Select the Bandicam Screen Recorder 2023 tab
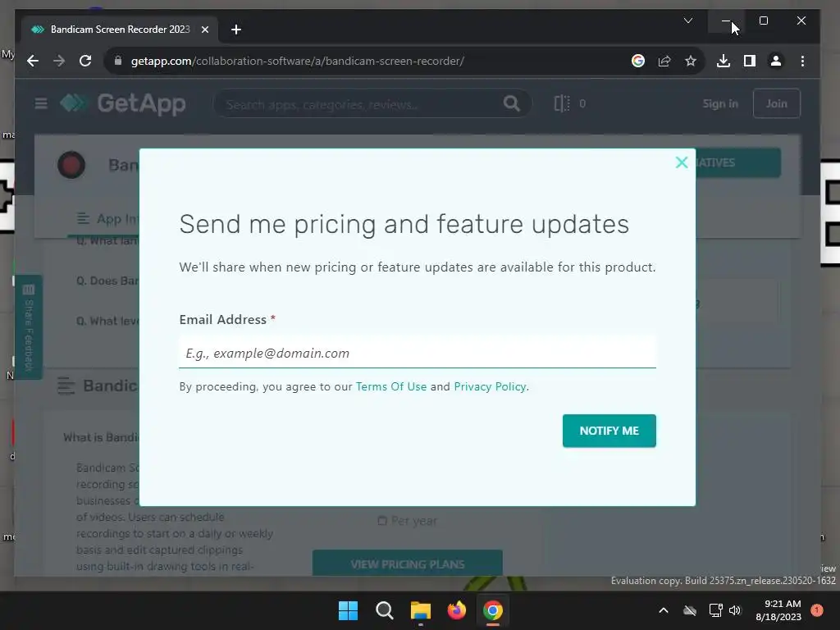 click(x=119, y=30)
